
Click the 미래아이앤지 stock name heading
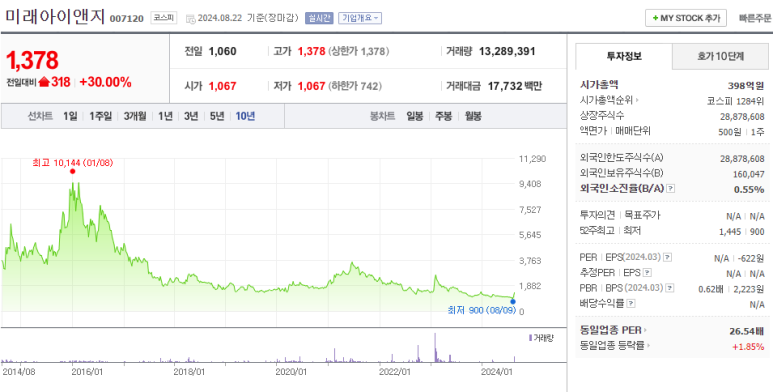tap(55, 17)
